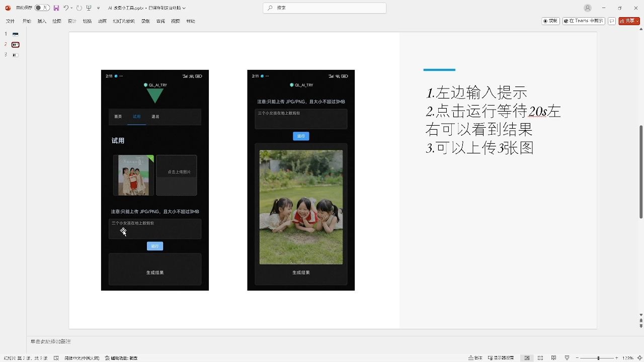The image size is (644, 362).
Task: Switch to the 绘图 ribbon tab
Action: pos(57,21)
